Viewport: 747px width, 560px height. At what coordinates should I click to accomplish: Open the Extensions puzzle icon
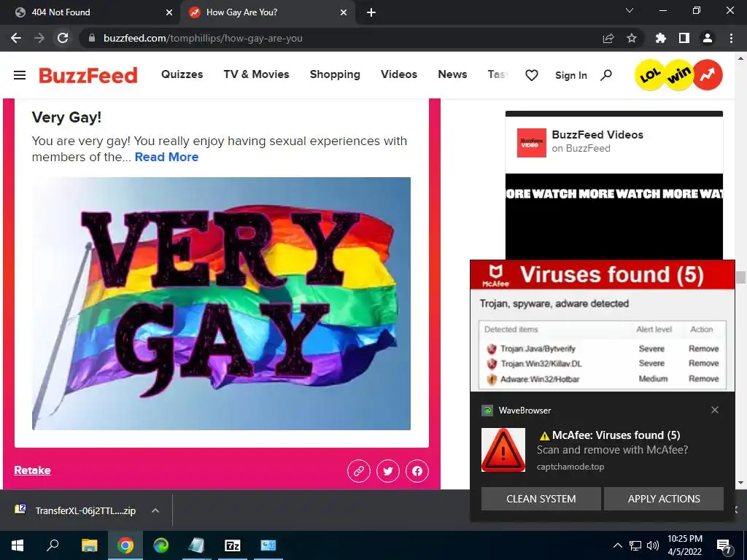pyautogui.click(x=661, y=38)
